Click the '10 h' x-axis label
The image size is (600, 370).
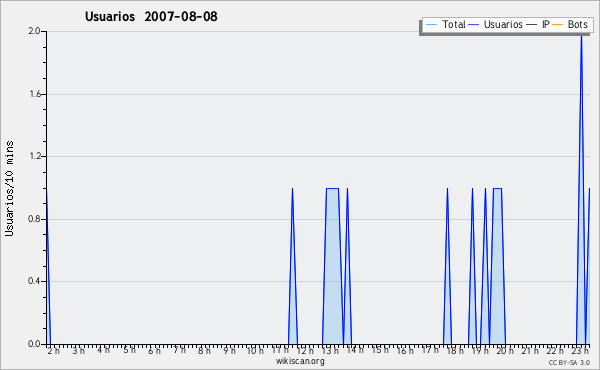(255, 351)
